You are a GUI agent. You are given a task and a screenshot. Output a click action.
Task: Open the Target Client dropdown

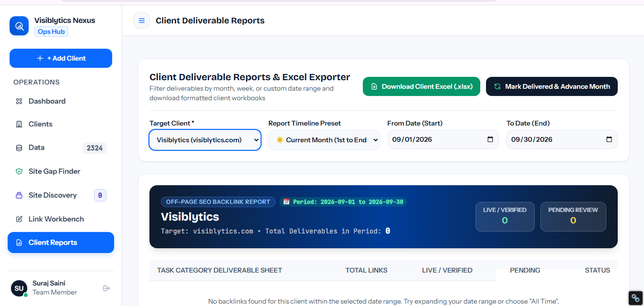point(205,140)
